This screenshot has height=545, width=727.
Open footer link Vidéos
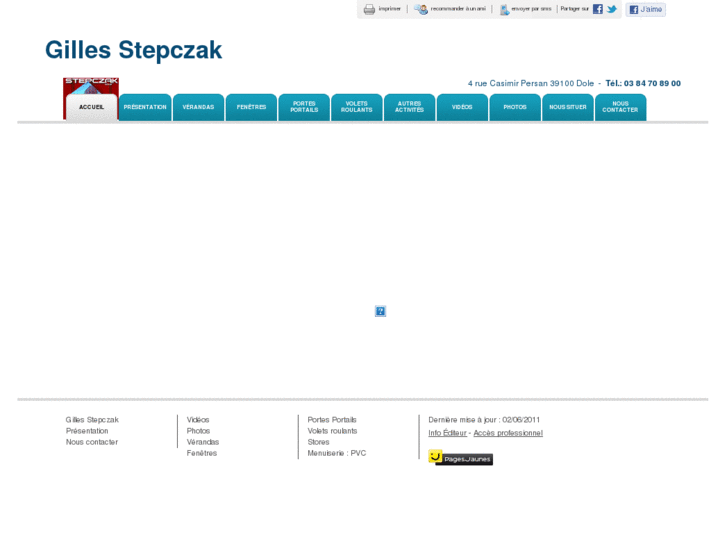click(198, 420)
